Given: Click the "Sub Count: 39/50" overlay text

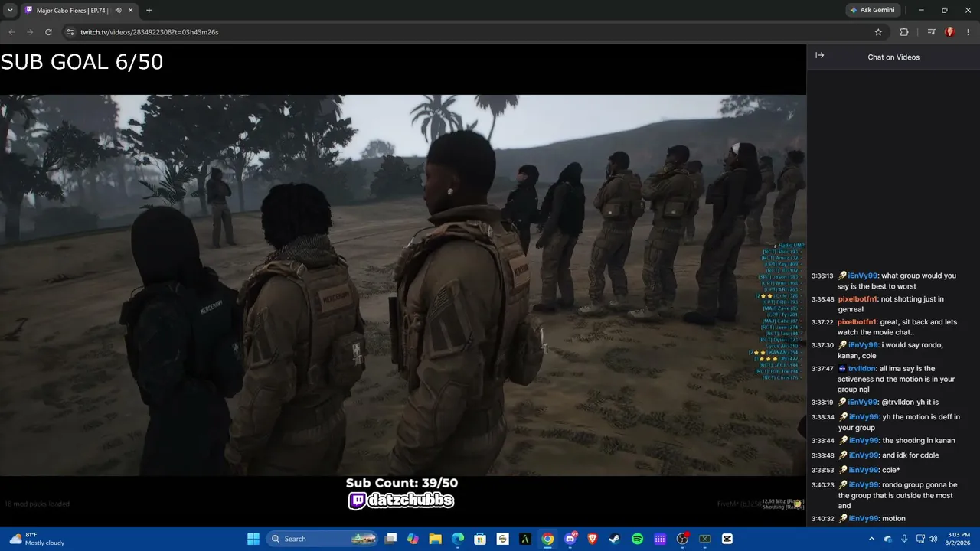Looking at the screenshot, I should [402, 483].
